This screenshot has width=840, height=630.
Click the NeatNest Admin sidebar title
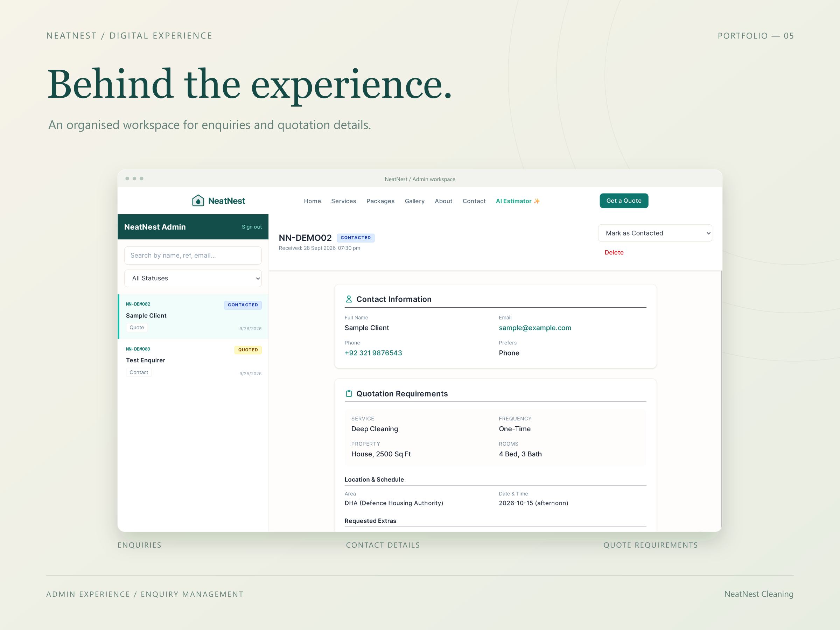[155, 227]
